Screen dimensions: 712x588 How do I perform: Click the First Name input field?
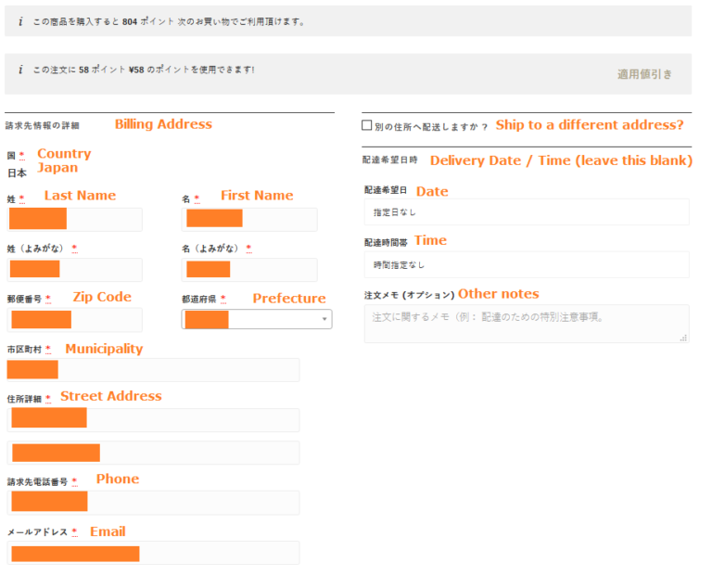(249, 220)
